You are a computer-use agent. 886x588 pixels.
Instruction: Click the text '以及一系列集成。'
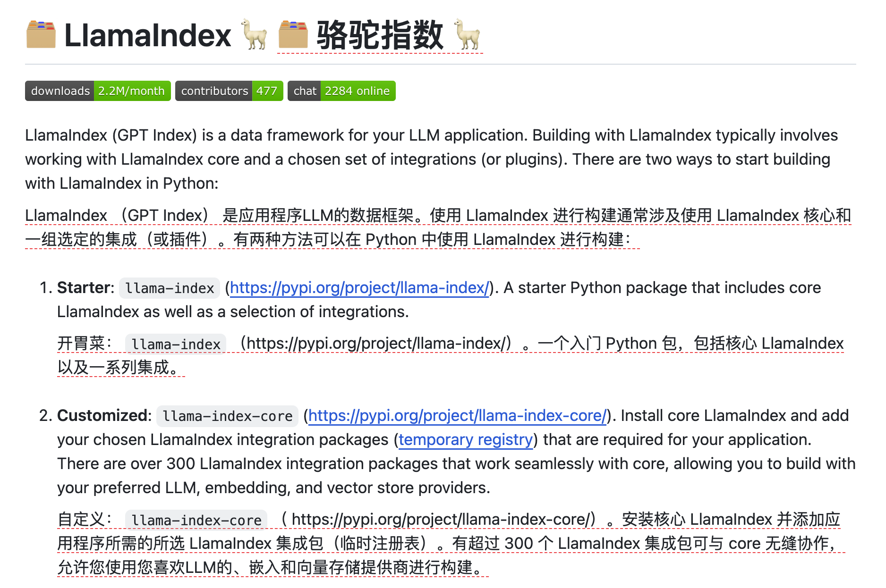click(121, 367)
